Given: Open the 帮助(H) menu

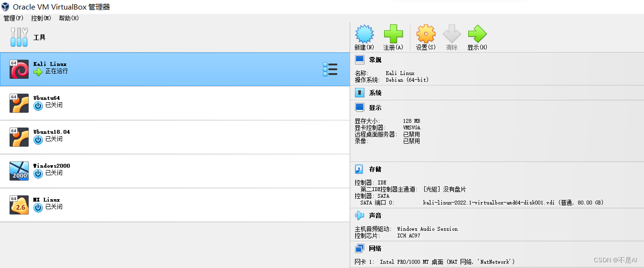Looking at the screenshot, I should tap(69, 18).
